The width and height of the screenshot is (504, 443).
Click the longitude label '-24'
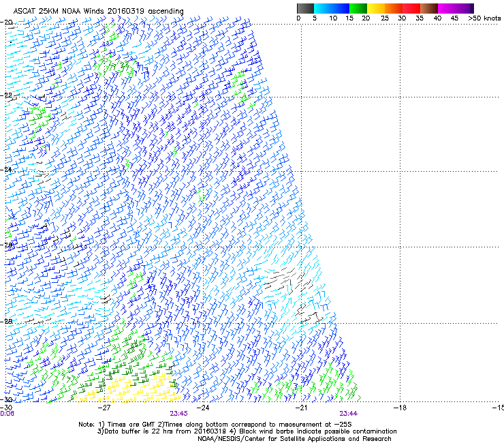click(203, 408)
